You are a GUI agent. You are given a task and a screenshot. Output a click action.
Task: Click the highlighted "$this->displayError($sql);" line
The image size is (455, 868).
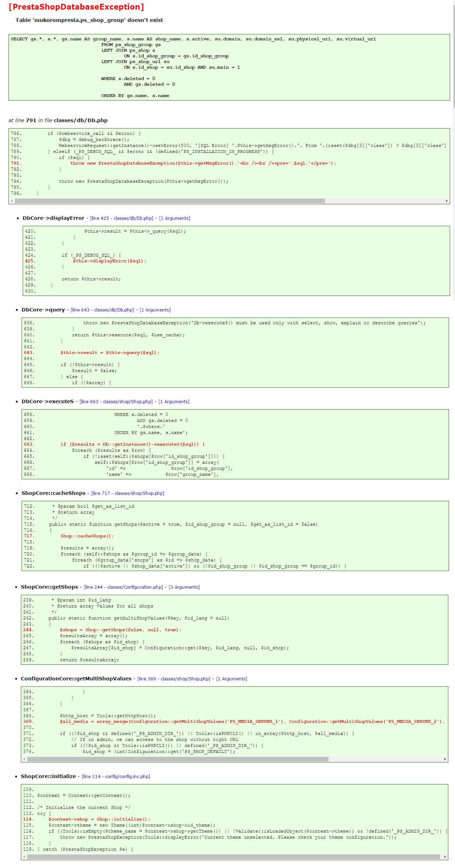(x=110, y=261)
